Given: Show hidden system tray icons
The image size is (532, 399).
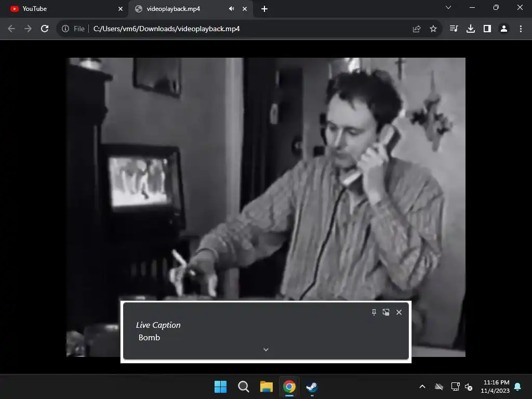Looking at the screenshot, I should 422,387.
